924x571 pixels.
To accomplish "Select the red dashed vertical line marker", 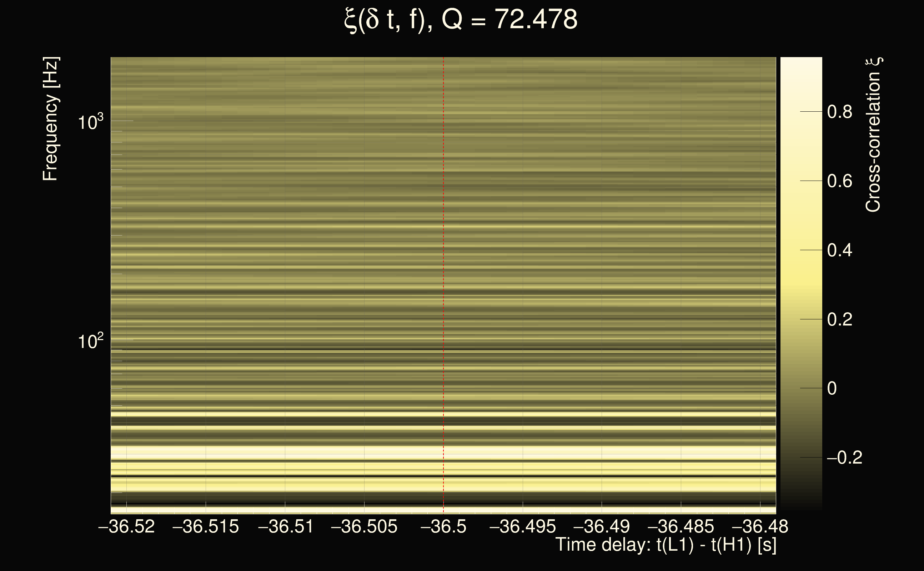I will click(443, 264).
